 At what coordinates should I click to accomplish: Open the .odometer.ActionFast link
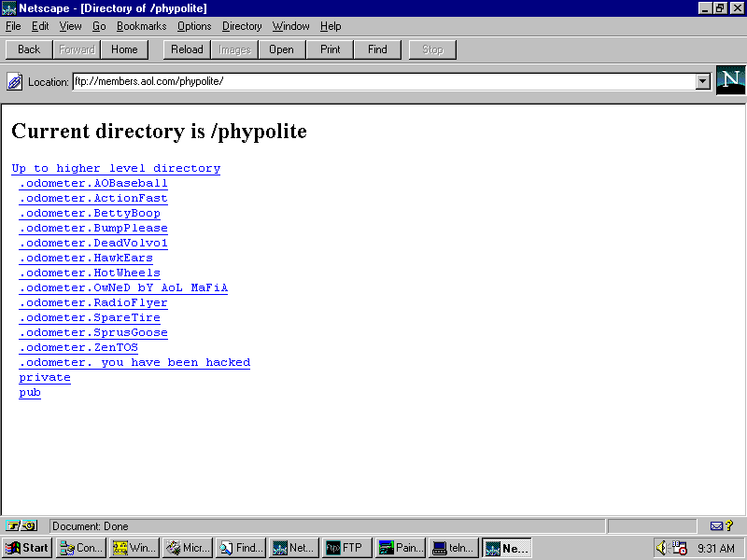93,198
